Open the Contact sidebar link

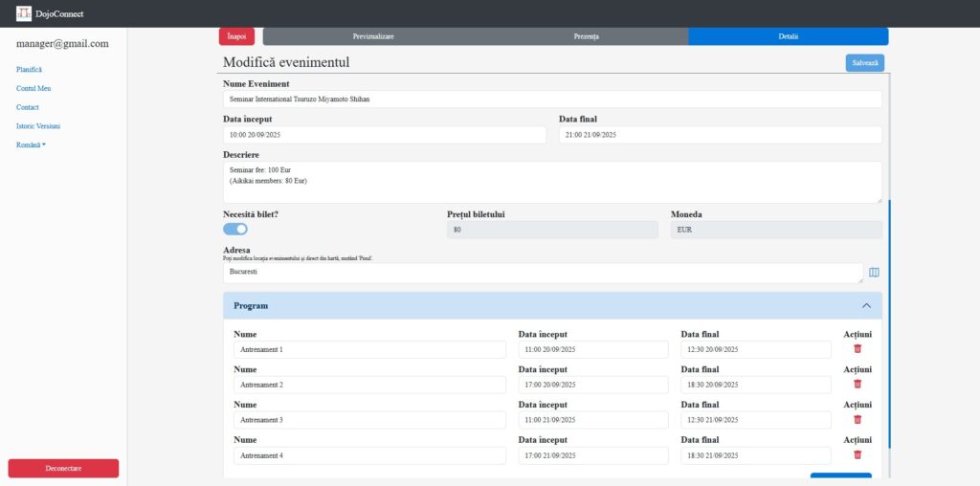[x=28, y=107]
